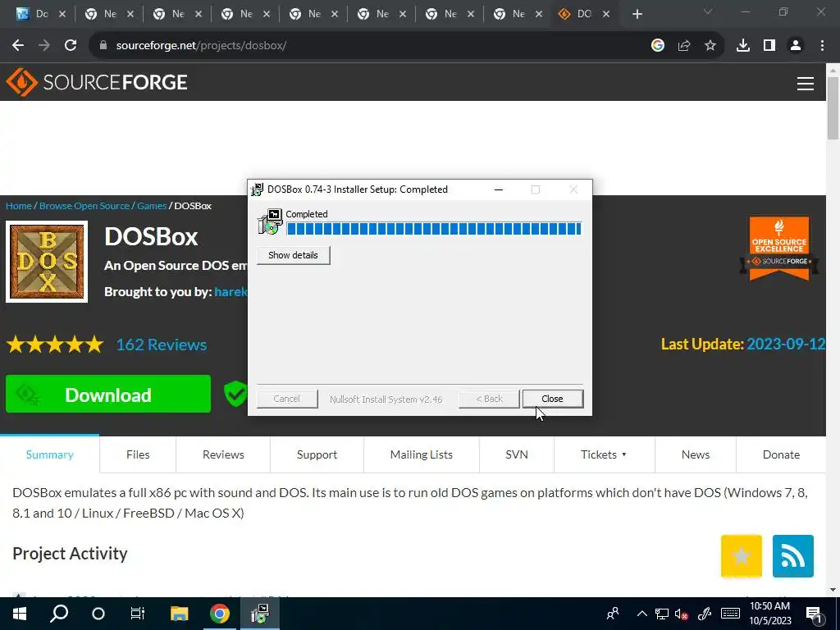Image resolution: width=840 pixels, height=630 pixels.
Task: Click the yellow star favorite button
Action: (x=742, y=556)
